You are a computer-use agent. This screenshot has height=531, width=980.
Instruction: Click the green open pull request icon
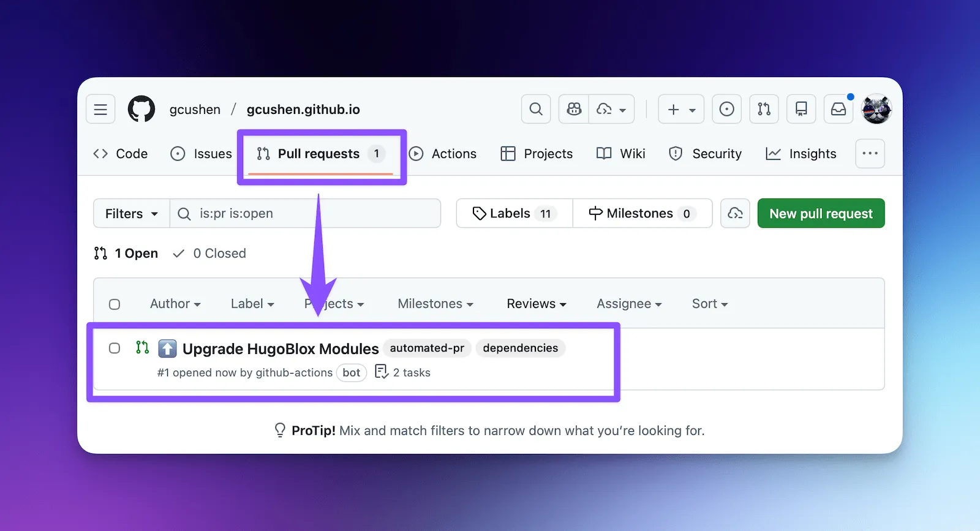142,348
